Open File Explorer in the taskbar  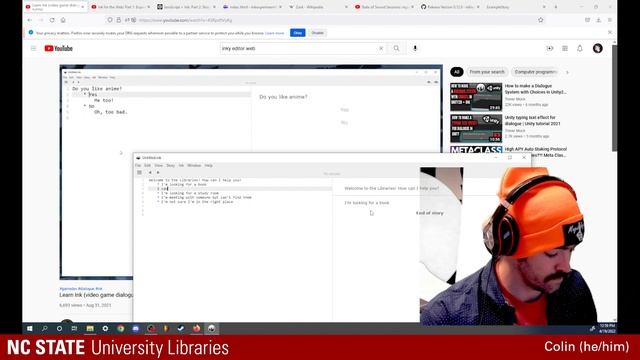point(90,328)
